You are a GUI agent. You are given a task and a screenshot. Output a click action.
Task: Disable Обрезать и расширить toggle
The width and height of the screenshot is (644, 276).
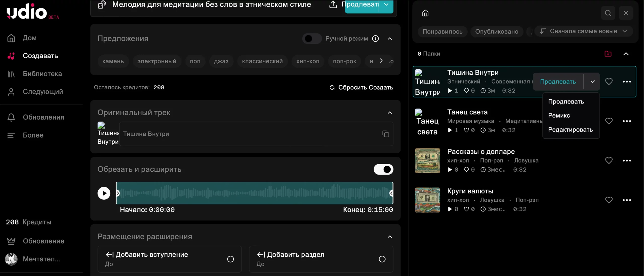[383, 170]
